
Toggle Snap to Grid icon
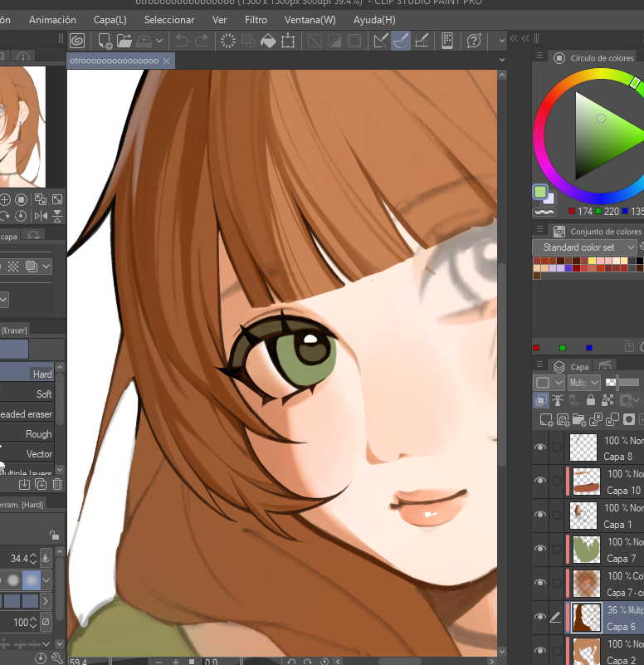pyautogui.click(x=421, y=42)
